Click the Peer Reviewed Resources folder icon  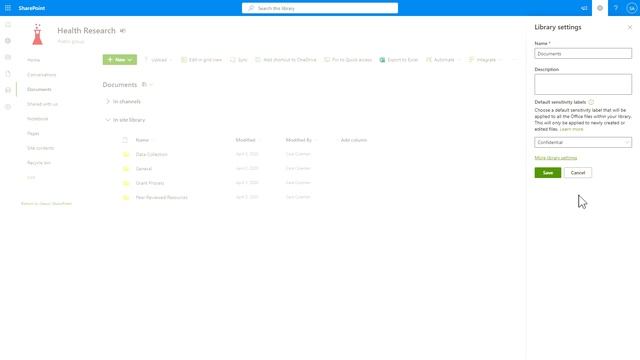click(126, 197)
